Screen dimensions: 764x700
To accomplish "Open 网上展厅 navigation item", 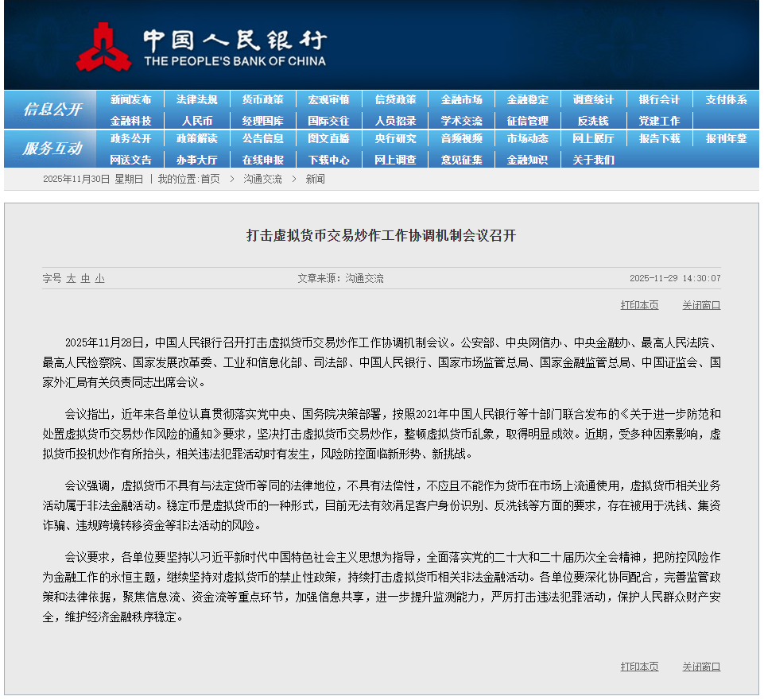I will point(593,139).
